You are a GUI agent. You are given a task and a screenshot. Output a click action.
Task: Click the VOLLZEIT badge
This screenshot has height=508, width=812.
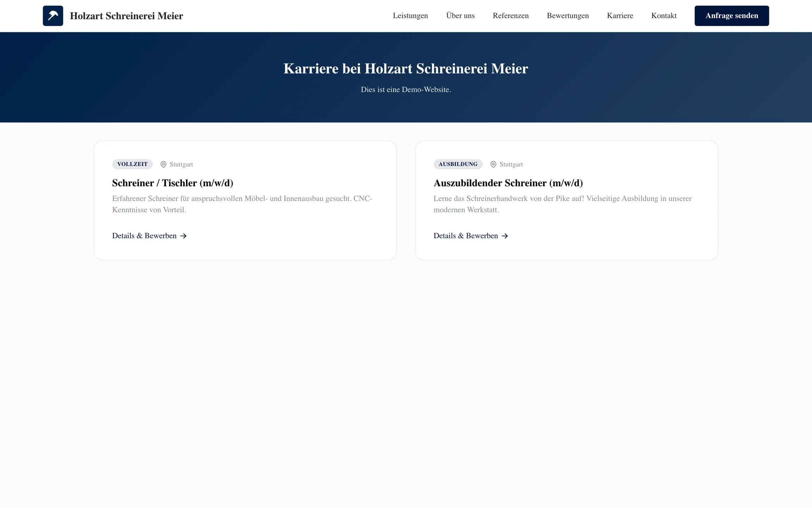pos(133,164)
